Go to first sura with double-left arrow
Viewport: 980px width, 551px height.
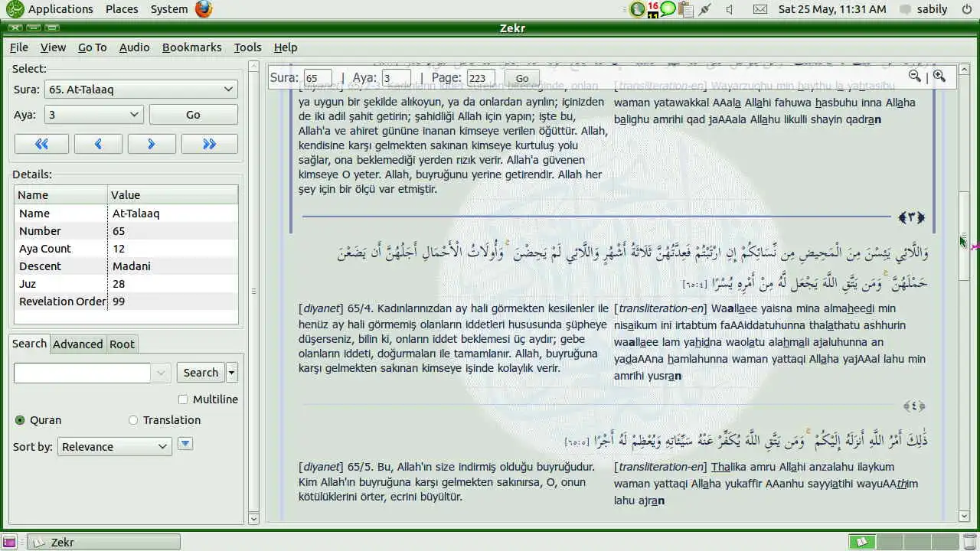click(x=41, y=144)
